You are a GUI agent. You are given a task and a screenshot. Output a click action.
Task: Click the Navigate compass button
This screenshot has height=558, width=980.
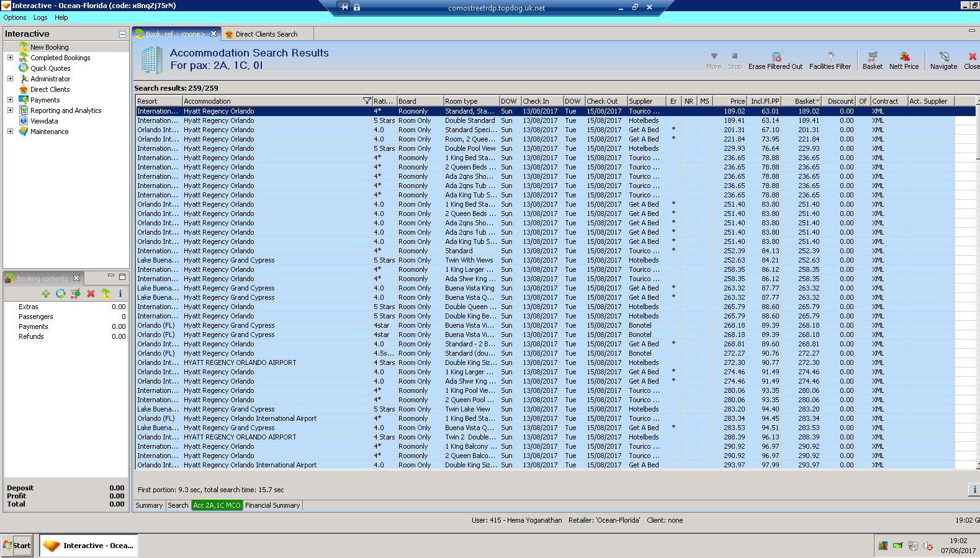[x=943, y=61]
